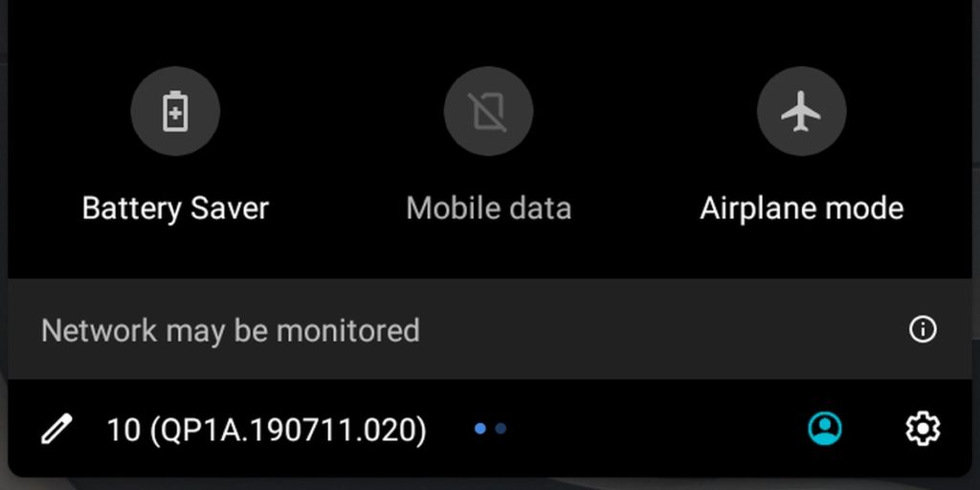Tap the airplane glyph in circle
The width and height of the screenshot is (980, 490).
(801, 111)
